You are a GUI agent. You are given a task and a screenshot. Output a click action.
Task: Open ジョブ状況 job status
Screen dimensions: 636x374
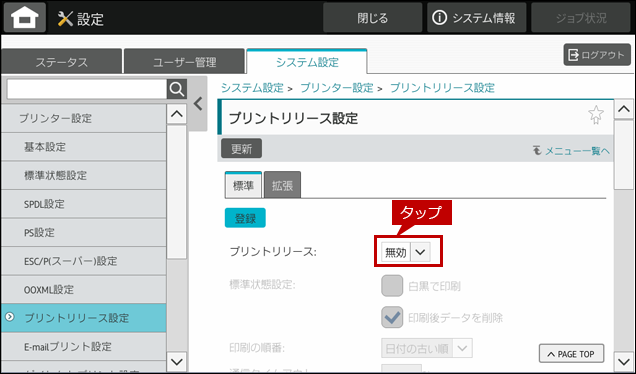point(581,18)
